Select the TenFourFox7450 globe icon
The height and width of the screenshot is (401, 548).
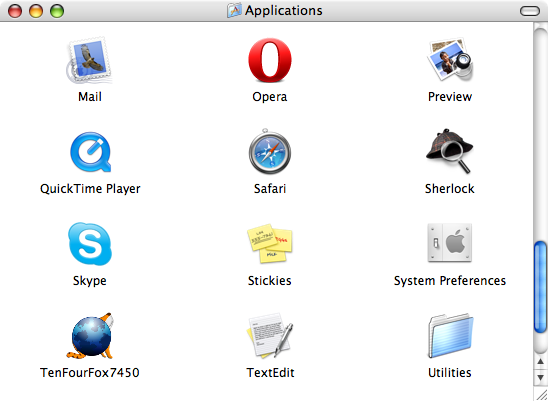(91, 336)
